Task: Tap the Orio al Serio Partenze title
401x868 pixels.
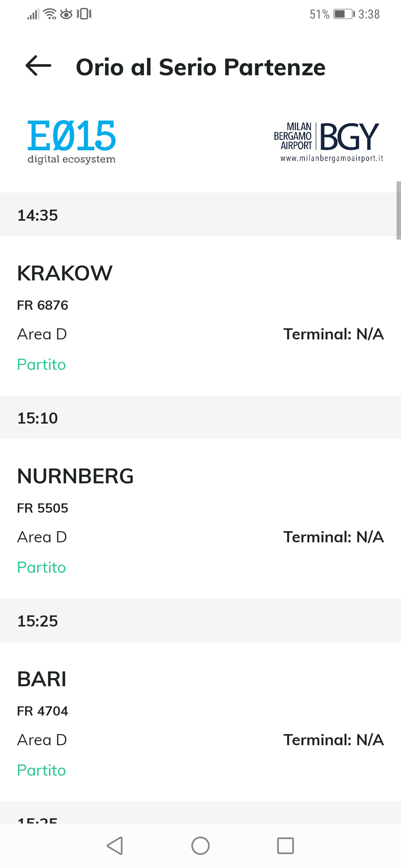Action: (200, 67)
